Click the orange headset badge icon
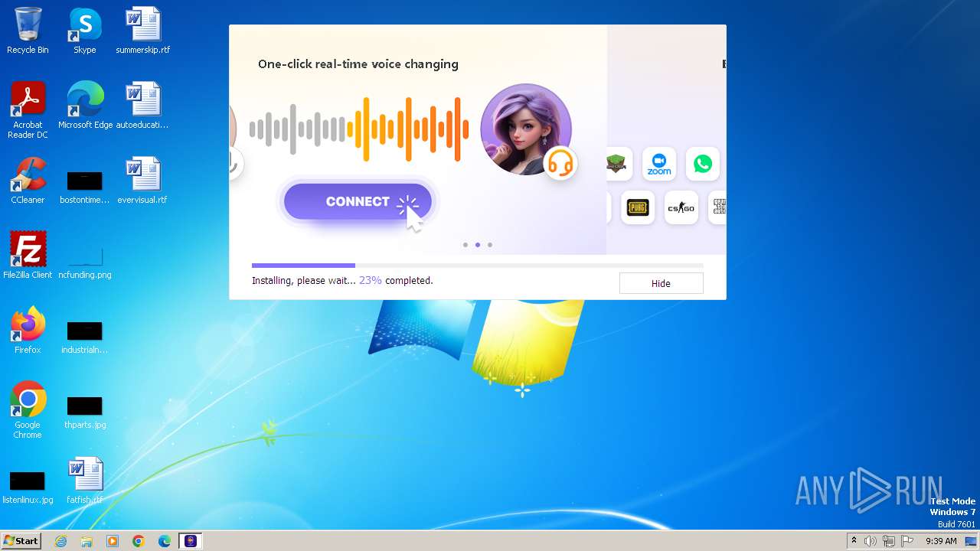 pos(560,162)
